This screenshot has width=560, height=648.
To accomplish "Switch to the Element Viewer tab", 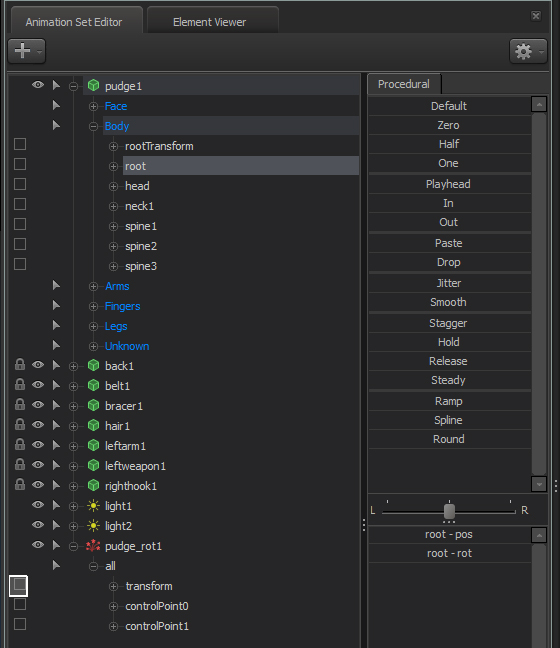I will click(212, 21).
